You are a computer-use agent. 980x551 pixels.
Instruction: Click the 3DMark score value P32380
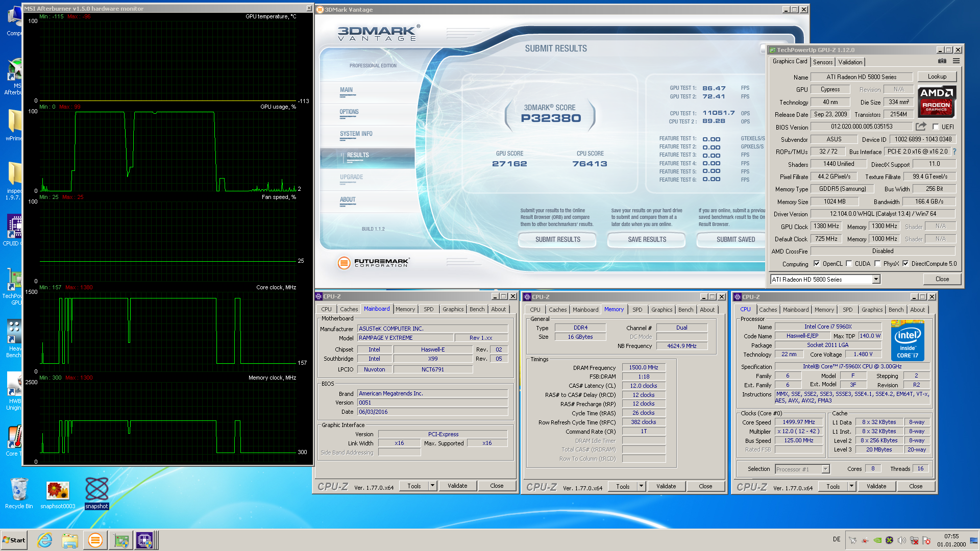click(551, 118)
